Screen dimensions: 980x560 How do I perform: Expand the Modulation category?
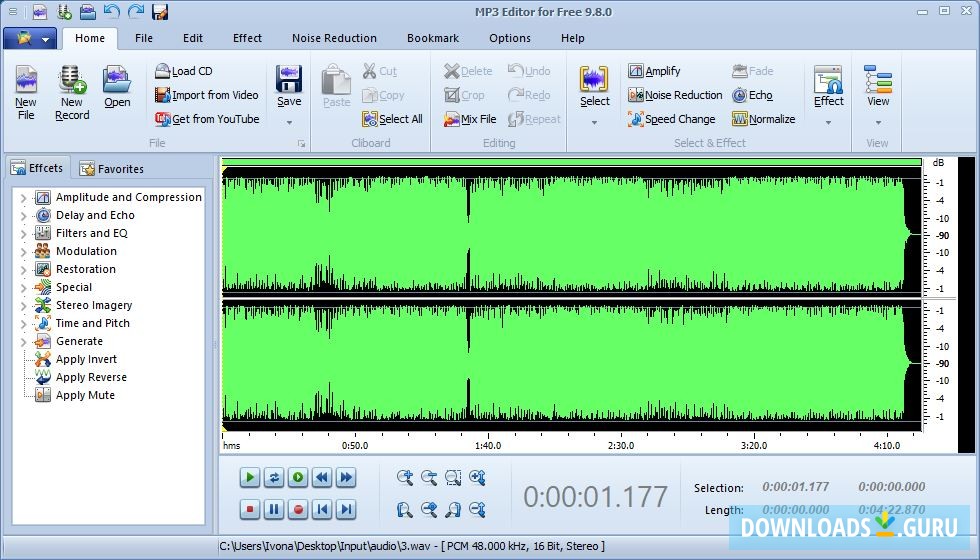tap(23, 252)
